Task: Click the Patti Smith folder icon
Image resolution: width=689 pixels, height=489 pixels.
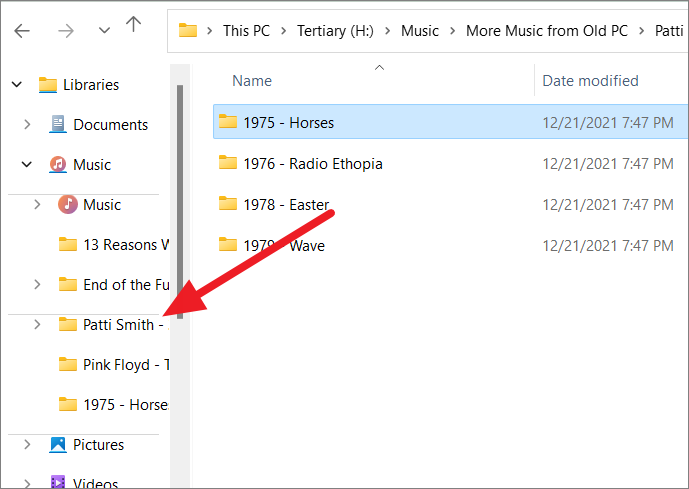Action: pyautogui.click(x=68, y=324)
